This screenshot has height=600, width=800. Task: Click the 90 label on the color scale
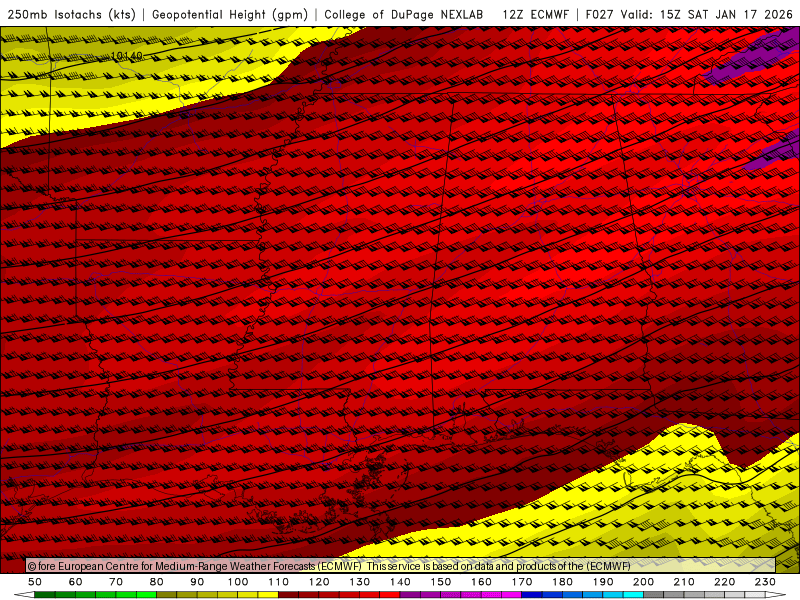(x=197, y=582)
